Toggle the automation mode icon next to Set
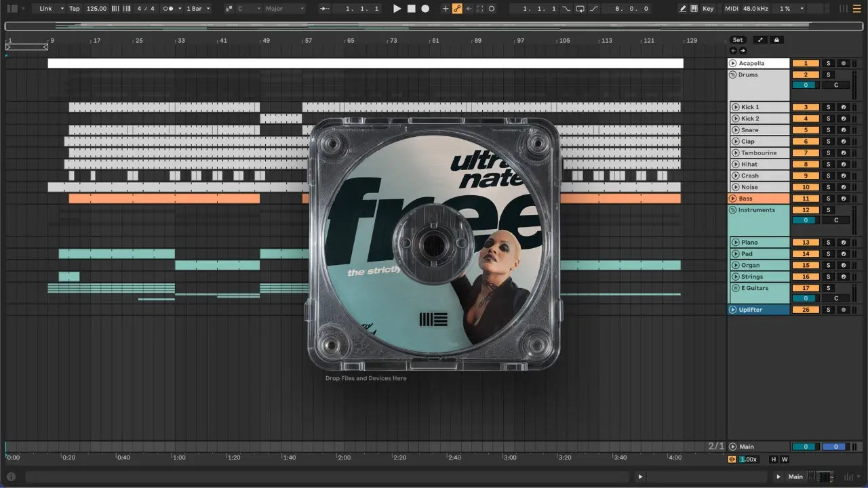Screen dimensions: 868x488 tap(760, 40)
